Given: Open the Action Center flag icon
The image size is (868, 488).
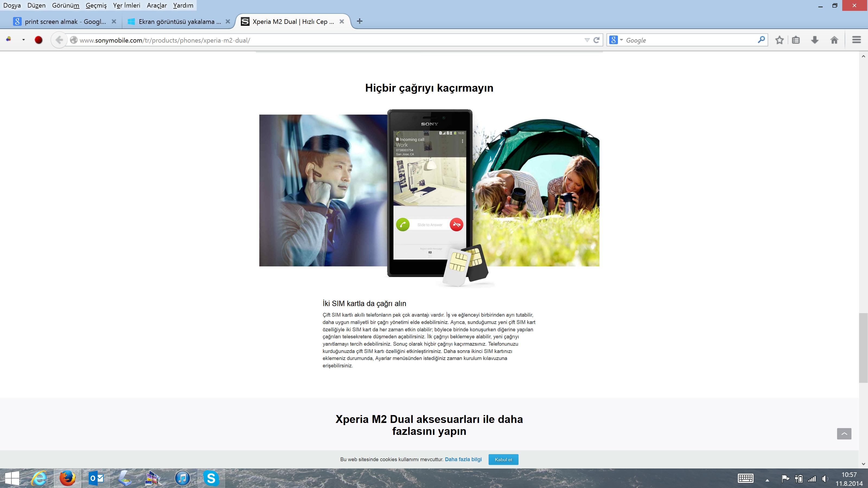Looking at the screenshot, I should tap(785, 479).
